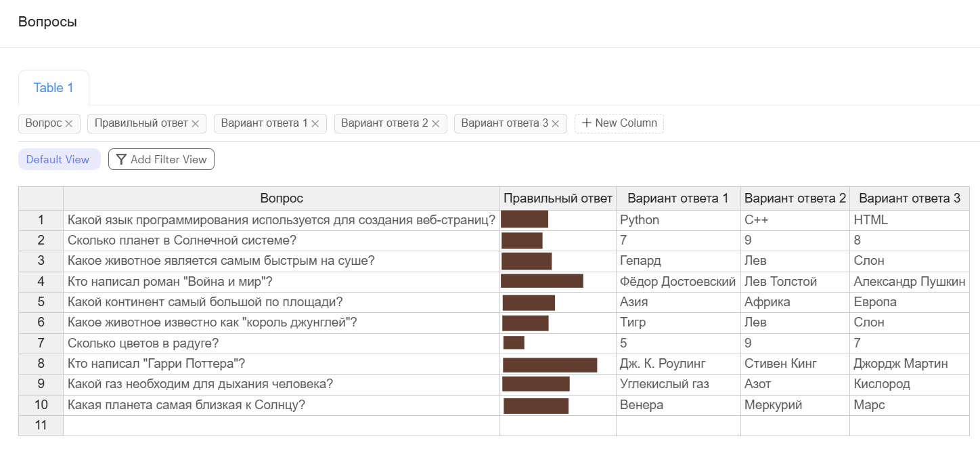This screenshot has height=466, width=980.
Task: Click the plus icon for New Column
Action: click(x=586, y=123)
